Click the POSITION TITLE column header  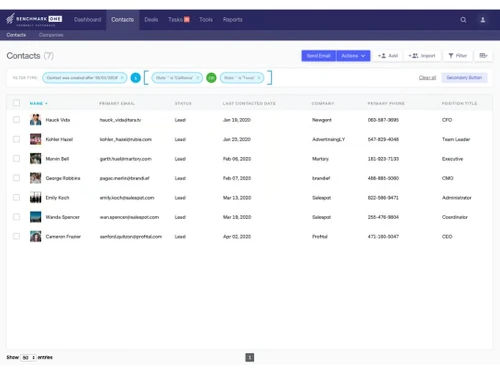(459, 103)
